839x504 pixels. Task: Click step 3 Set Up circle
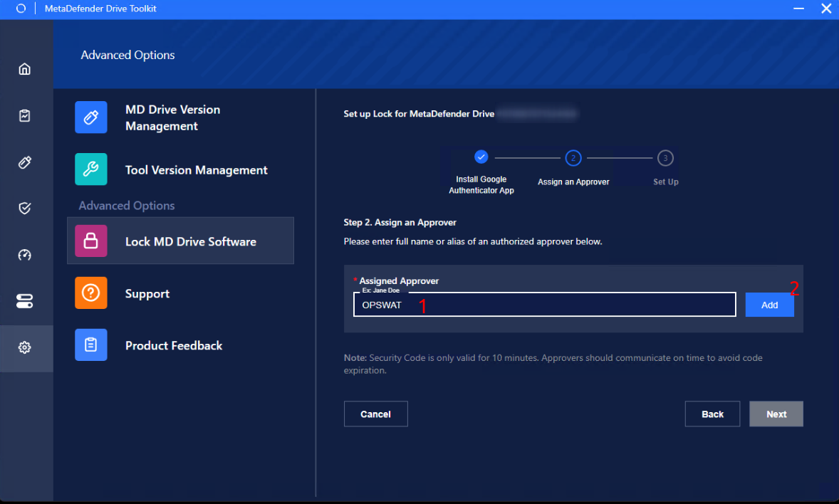tap(665, 158)
